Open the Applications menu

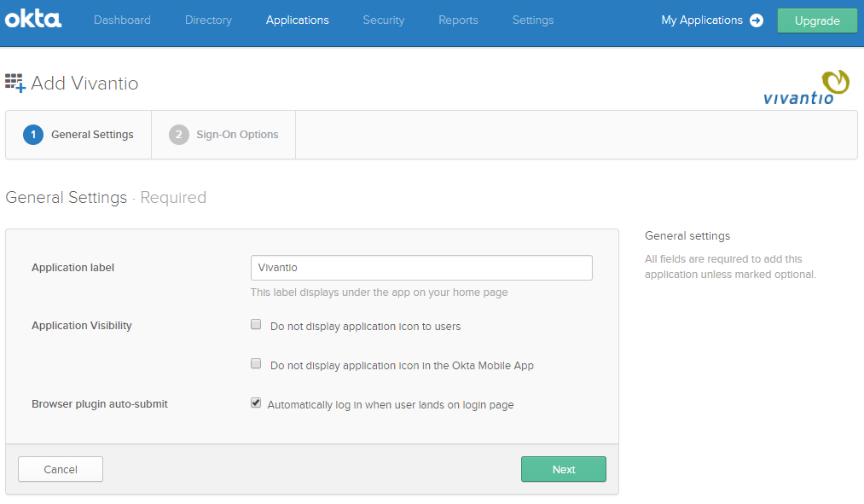point(297,20)
